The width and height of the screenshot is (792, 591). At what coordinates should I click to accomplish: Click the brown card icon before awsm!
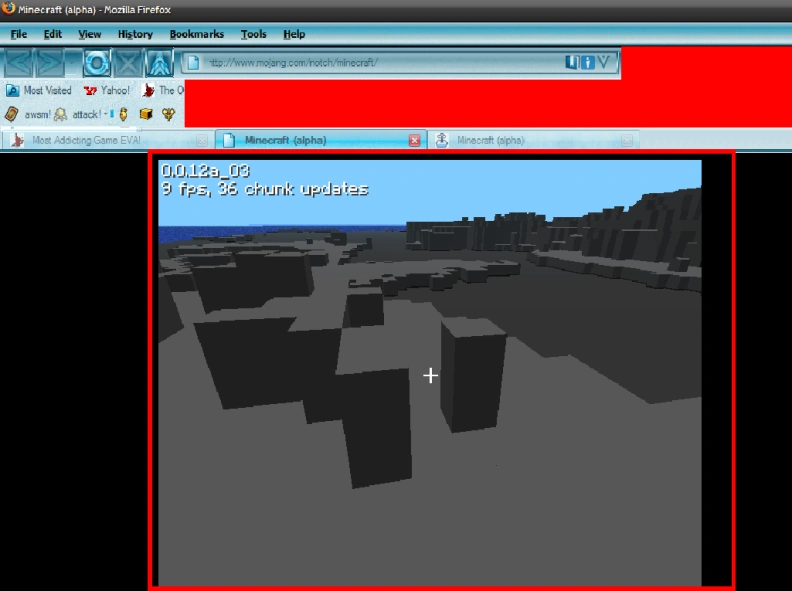pos(12,114)
